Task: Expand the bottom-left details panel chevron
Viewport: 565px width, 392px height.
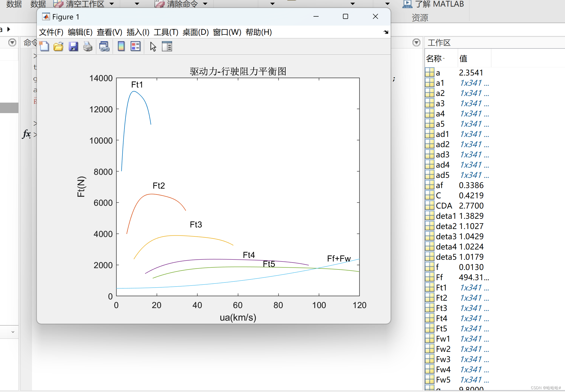Action: [13, 332]
